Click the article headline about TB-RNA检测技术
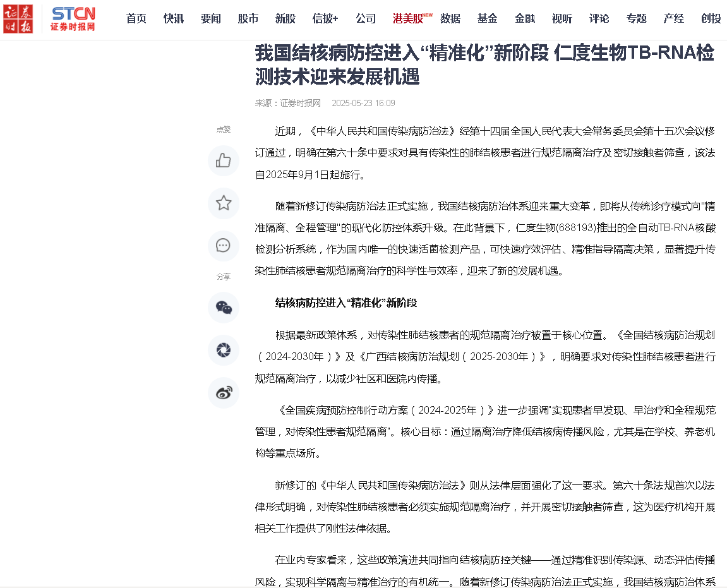Image resolution: width=727 pixels, height=588 pixels. (484, 64)
